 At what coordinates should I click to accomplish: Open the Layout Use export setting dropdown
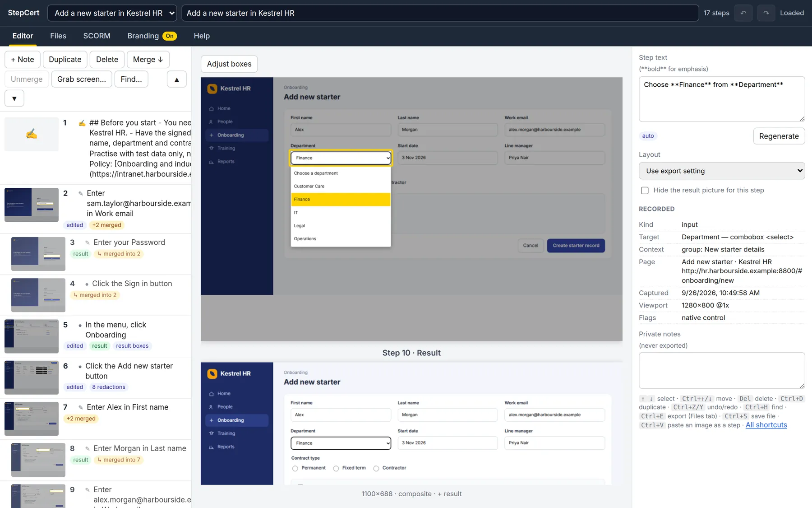(x=722, y=171)
